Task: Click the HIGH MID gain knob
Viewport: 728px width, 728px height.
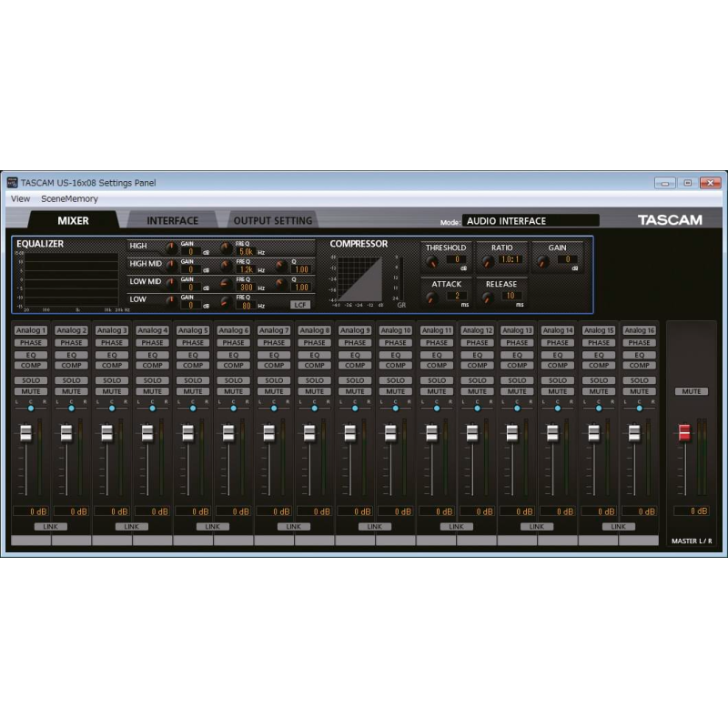Action: pos(171,266)
